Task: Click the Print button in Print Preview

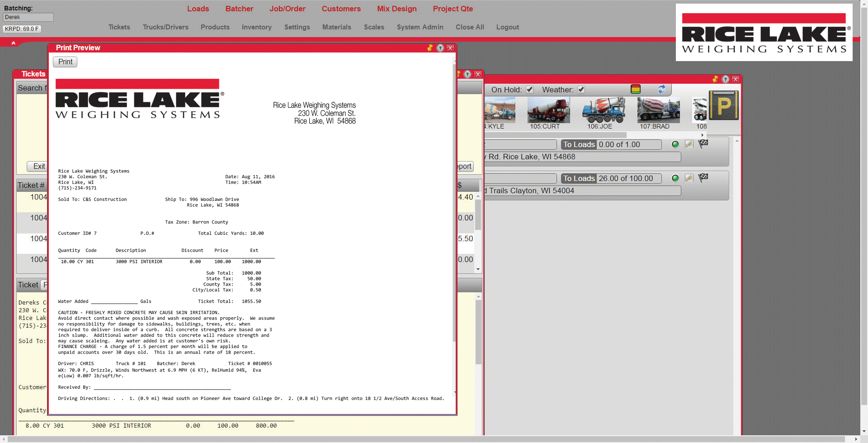Action: tap(65, 62)
